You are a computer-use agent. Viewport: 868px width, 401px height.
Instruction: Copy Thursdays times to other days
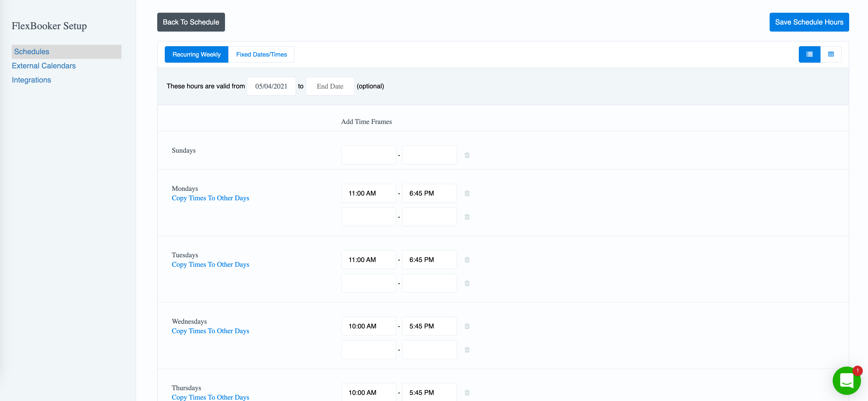pyautogui.click(x=210, y=397)
